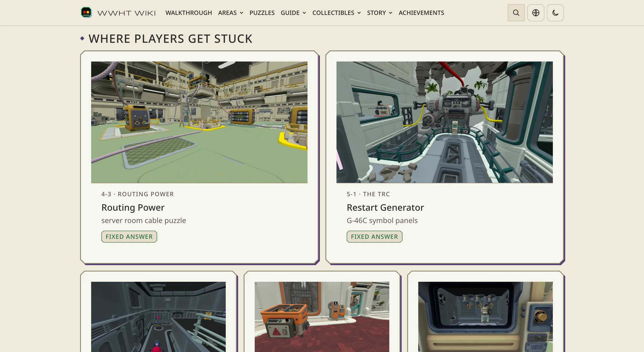Expand the Collectibles dropdown menu

click(x=336, y=13)
